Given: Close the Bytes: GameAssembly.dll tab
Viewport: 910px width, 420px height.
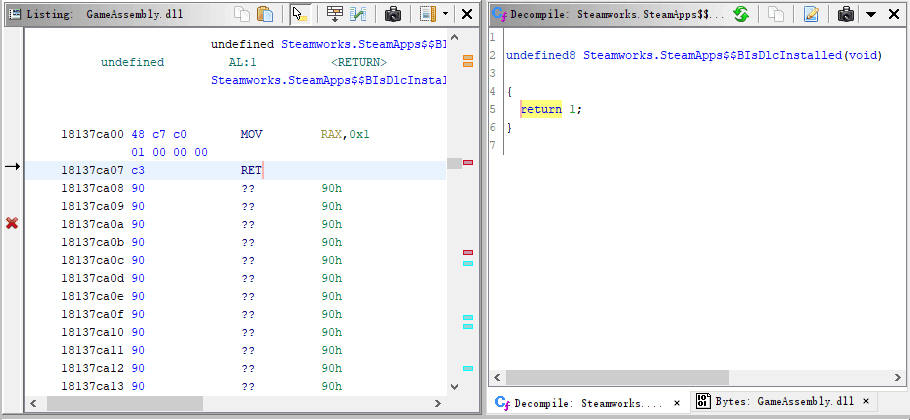Looking at the screenshot, I should [x=865, y=402].
